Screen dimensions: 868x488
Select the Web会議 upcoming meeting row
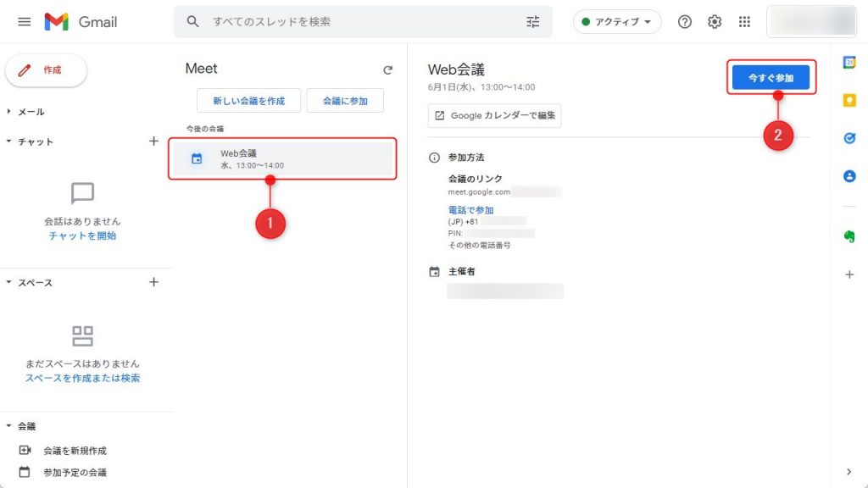(x=282, y=158)
